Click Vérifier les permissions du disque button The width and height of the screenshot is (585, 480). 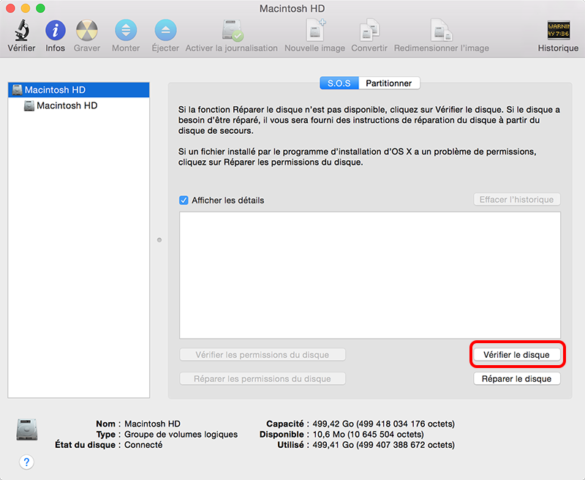click(x=262, y=355)
